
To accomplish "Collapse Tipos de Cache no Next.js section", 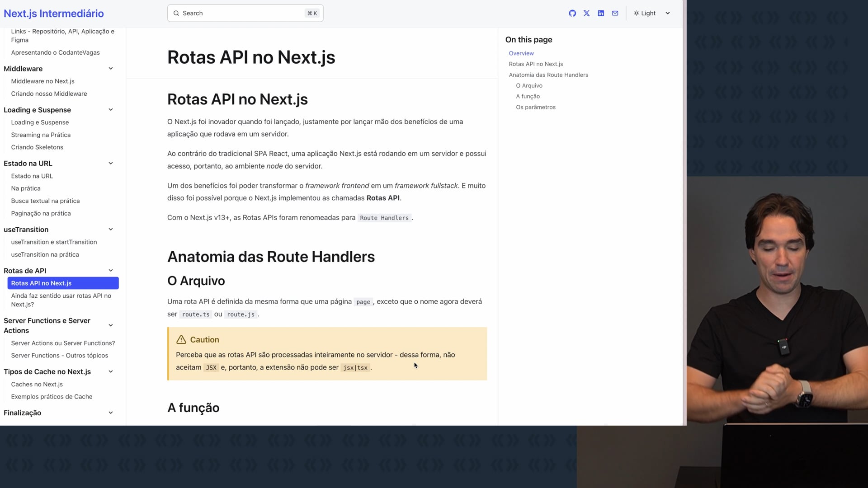I will 111,371.
